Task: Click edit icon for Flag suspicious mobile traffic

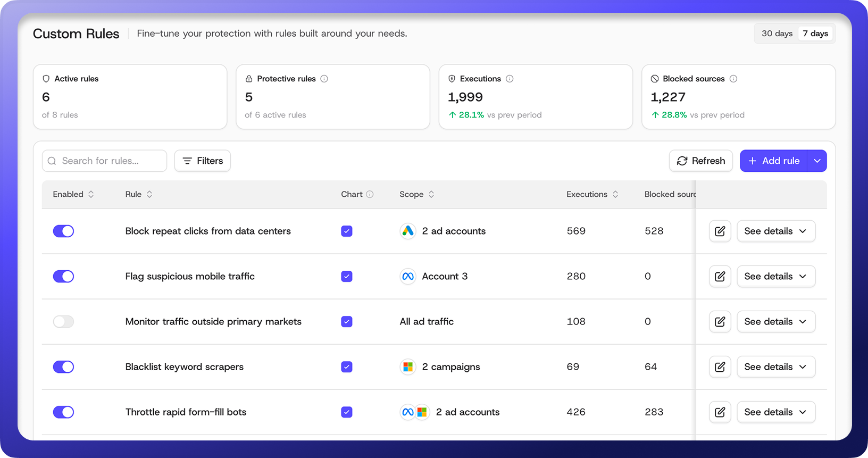Action: (x=720, y=276)
